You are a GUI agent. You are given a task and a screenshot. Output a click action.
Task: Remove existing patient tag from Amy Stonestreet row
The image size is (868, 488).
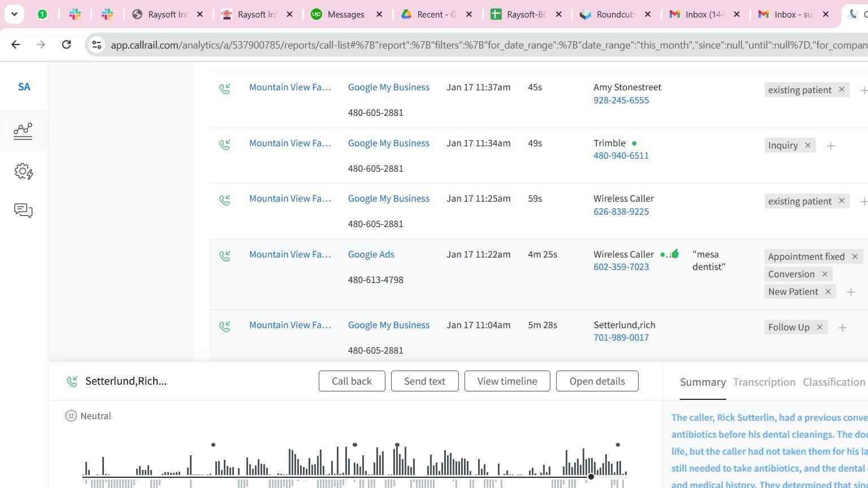(x=841, y=90)
